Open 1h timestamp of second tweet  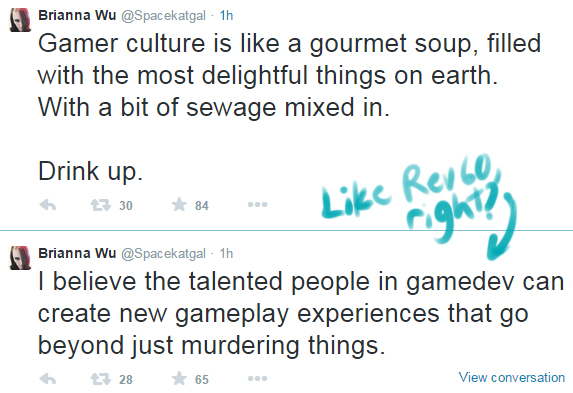tap(226, 253)
